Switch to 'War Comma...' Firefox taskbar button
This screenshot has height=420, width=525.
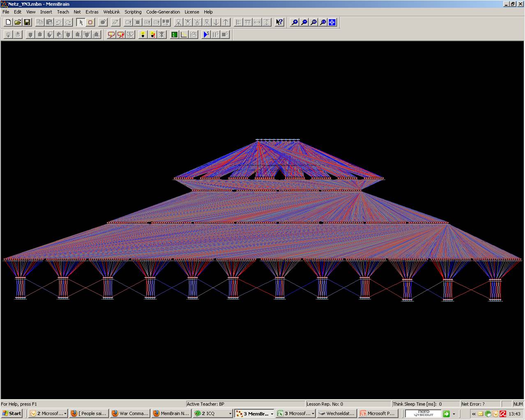pyautogui.click(x=130, y=413)
